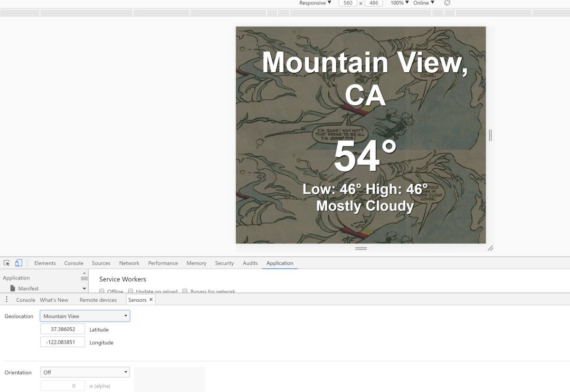Viewport: 570px width, 392px height.
Task: Check Update on reload option
Action: click(x=131, y=291)
